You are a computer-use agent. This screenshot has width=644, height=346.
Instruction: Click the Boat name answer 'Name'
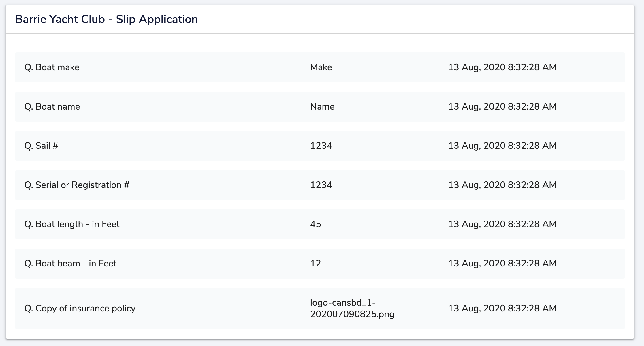322,106
